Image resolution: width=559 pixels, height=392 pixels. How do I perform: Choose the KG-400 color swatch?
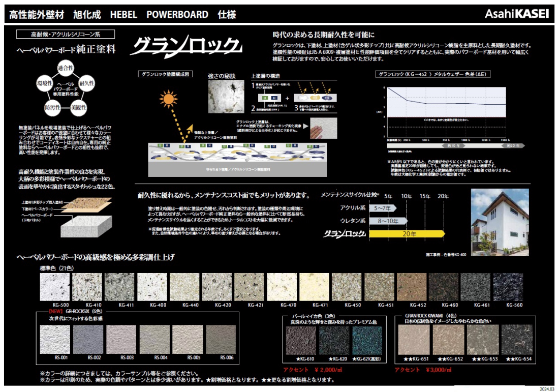(x=152, y=287)
